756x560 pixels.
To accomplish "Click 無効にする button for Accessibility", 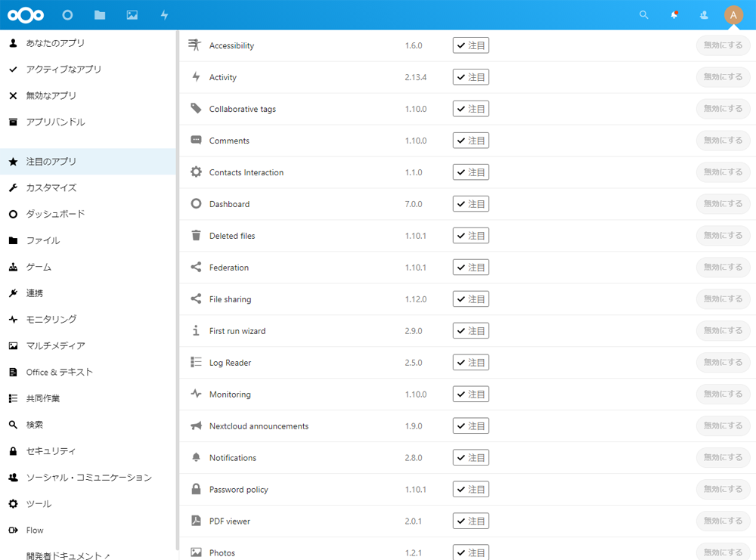I will point(723,45).
